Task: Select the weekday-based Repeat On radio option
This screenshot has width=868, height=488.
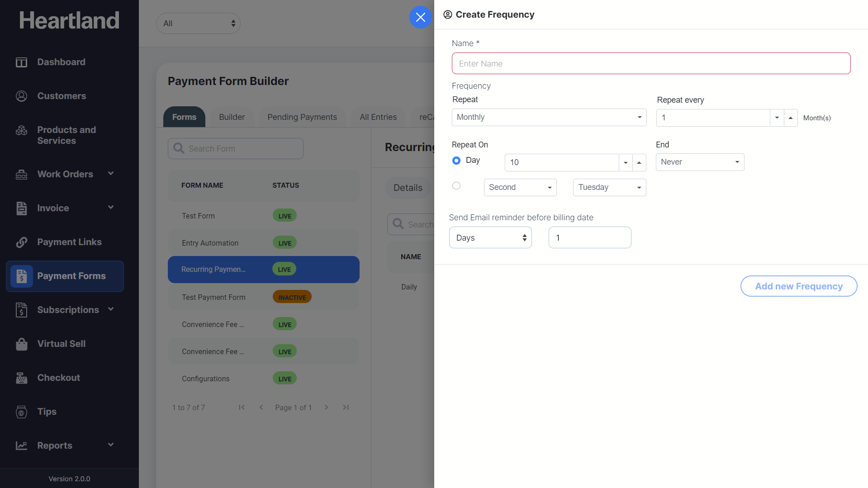Action: point(456,186)
